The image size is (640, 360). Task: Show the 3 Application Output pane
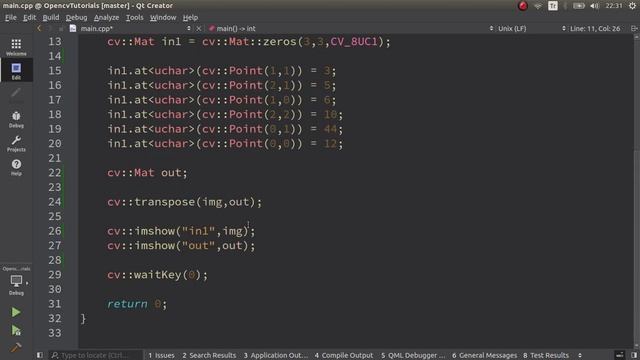point(276,355)
